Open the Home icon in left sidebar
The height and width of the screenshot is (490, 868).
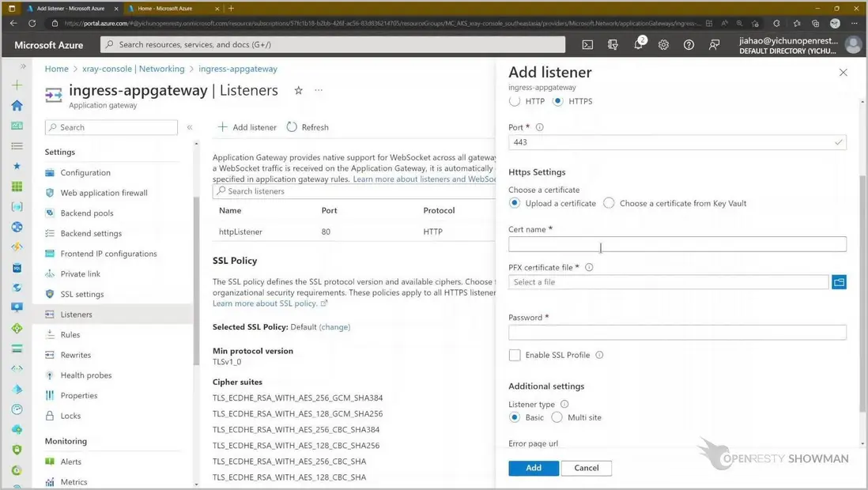17,105
